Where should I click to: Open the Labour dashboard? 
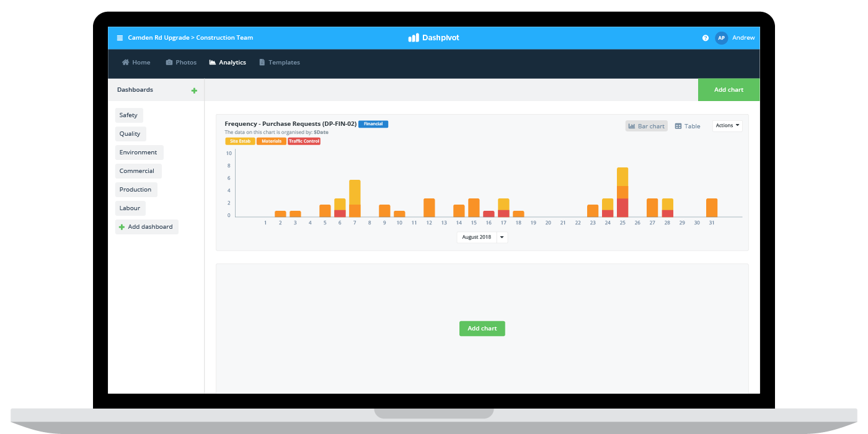click(130, 208)
